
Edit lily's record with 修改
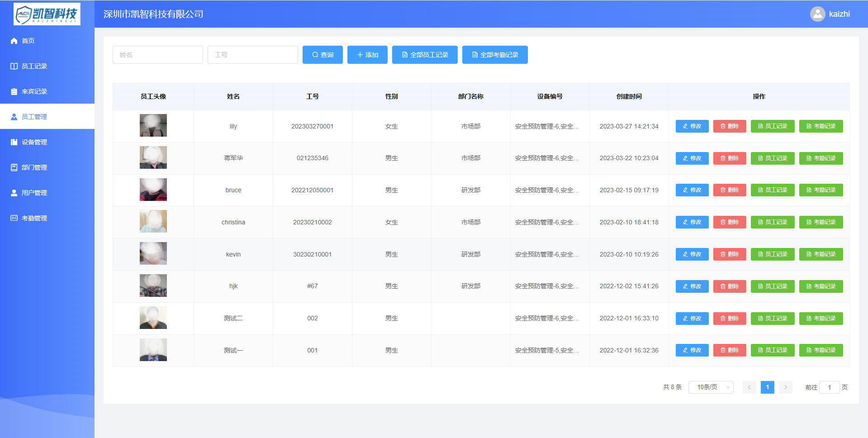692,126
